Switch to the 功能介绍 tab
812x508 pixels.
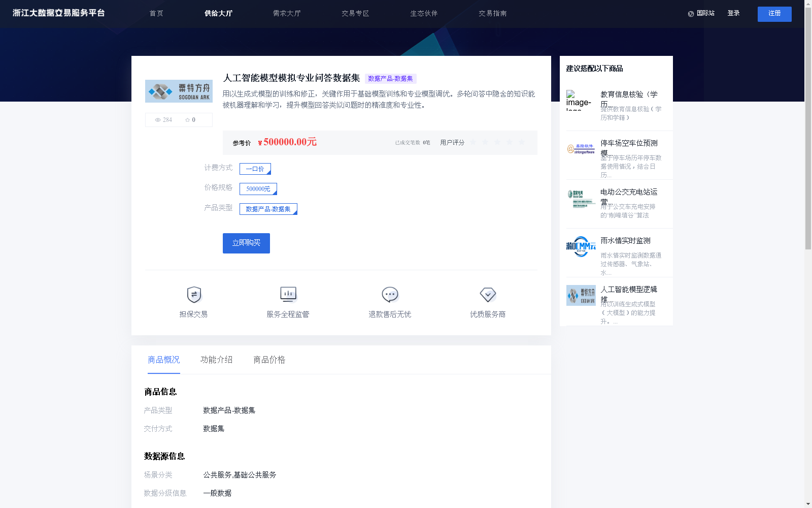pos(217,360)
